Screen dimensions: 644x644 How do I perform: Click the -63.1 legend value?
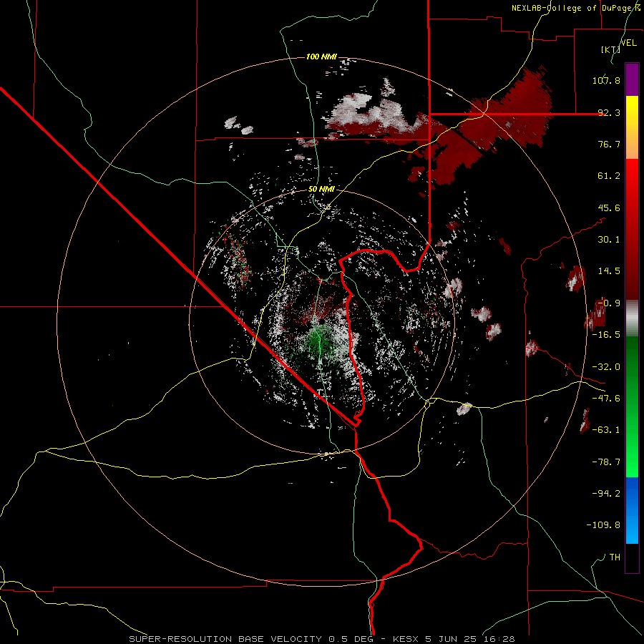click(606, 430)
